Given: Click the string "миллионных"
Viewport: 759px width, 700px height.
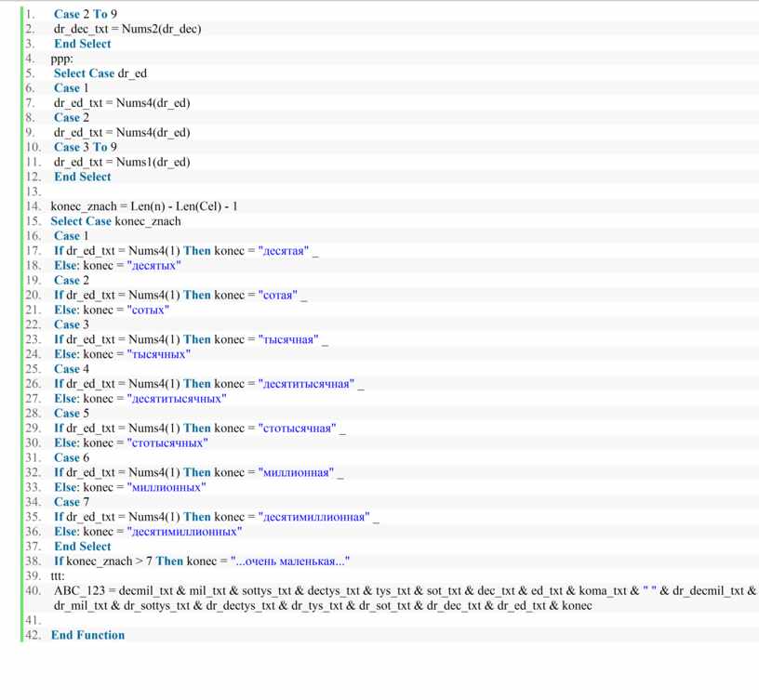Looking at the screenshot, I should [166, 487].
